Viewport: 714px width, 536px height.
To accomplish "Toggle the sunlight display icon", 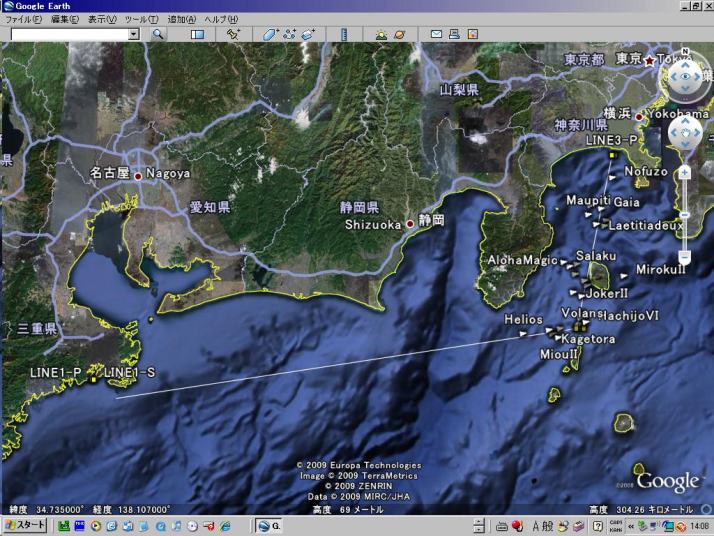I will coord(381,34).
